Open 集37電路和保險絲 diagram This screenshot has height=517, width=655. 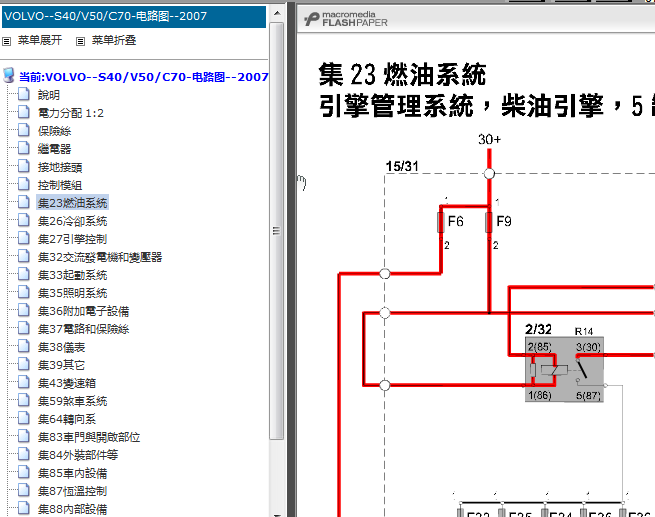pyautogui.click(x=83, y=329)
